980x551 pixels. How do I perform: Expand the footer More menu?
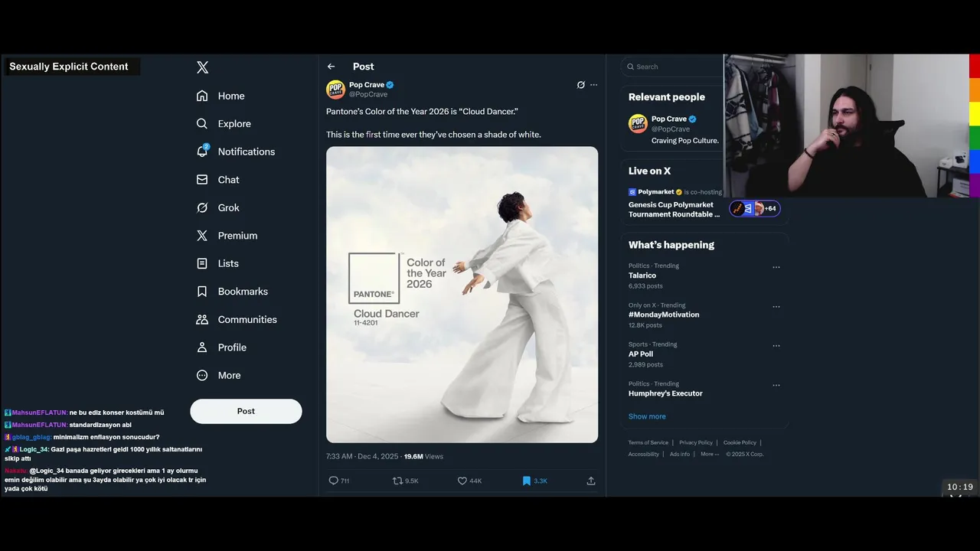coord(709,454)
